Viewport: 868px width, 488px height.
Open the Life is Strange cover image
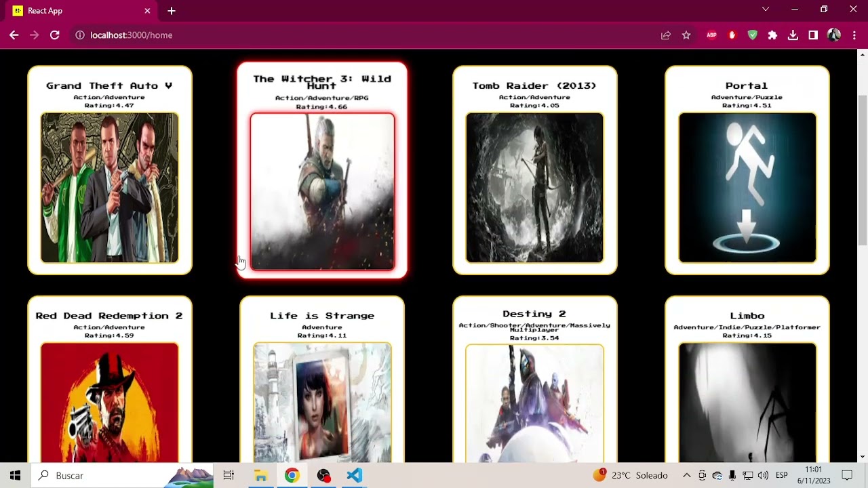click(x=322, y=403)
